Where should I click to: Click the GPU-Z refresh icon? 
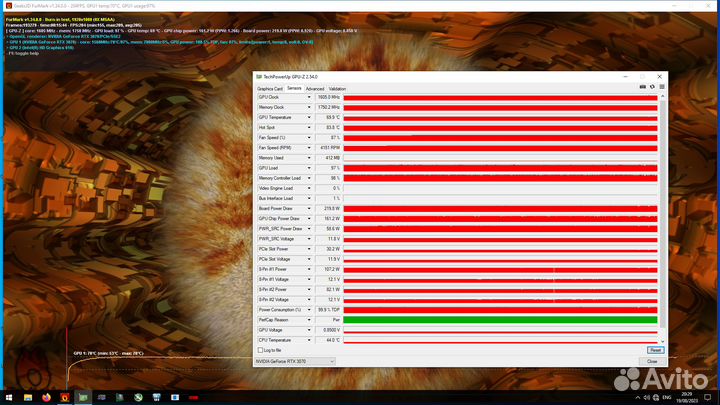pyautogui.click(x=652, y=87)
